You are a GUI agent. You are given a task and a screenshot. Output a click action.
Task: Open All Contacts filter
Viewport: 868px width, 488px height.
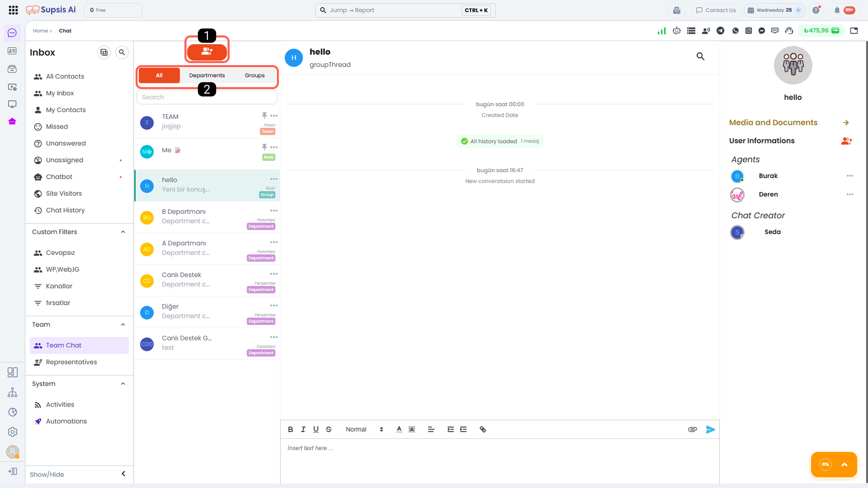[79, 77]
